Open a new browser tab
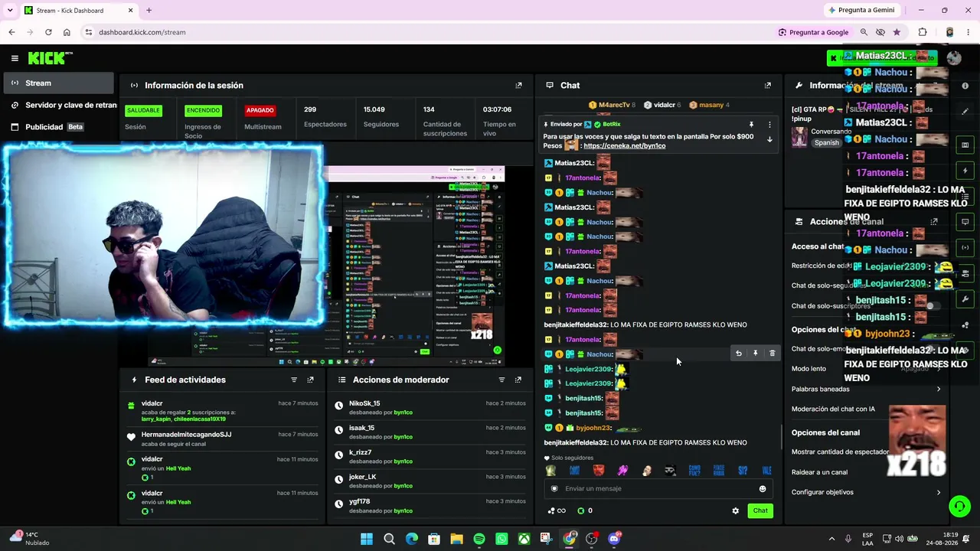The height and width of the screenshot is (551, 980). [x=149, y=10]
